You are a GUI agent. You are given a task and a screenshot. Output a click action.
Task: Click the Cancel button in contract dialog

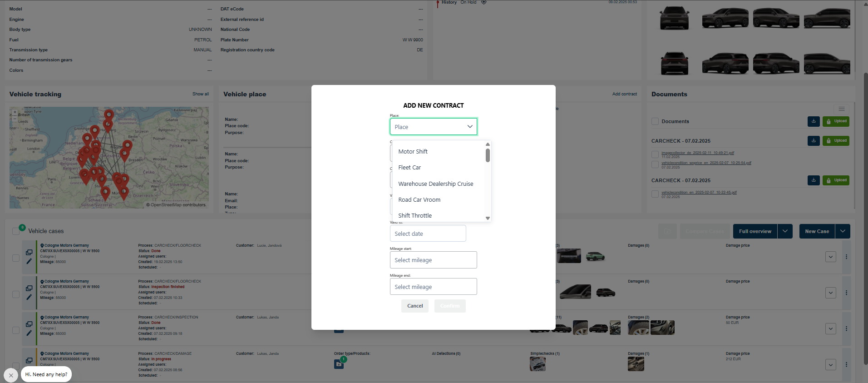coord(414,306)
